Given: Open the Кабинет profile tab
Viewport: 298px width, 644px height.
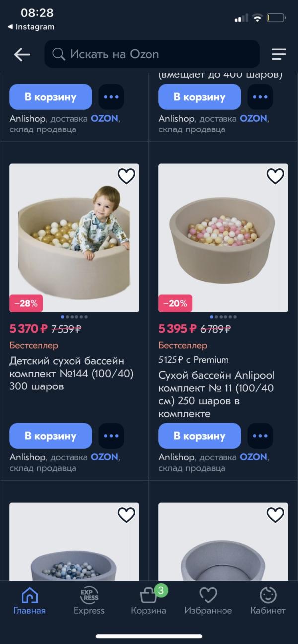Looking at the screenshot, I should click(268, 600).
